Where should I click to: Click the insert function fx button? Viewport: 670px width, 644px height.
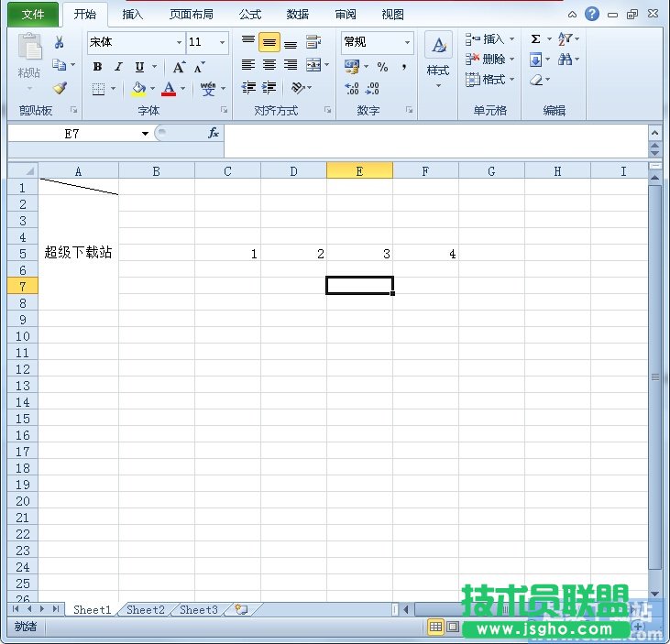click(214, 133)
